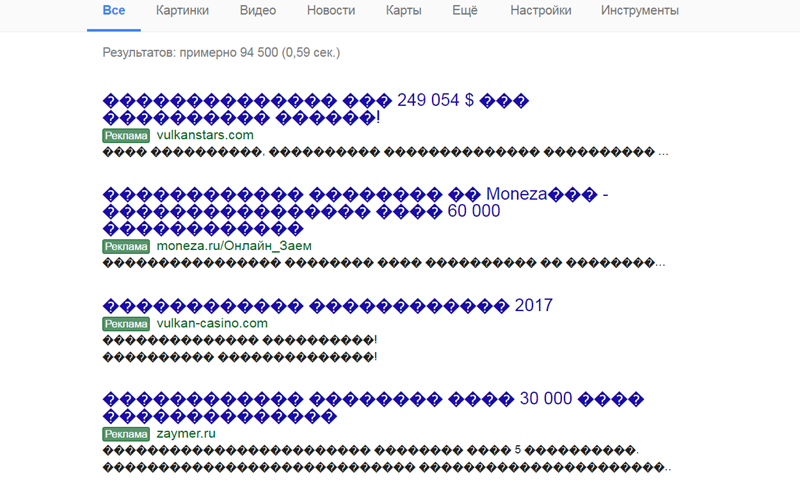Click the 'Результатов: примерно 94 500' text

pyautogui.click(x=221, y=53)
